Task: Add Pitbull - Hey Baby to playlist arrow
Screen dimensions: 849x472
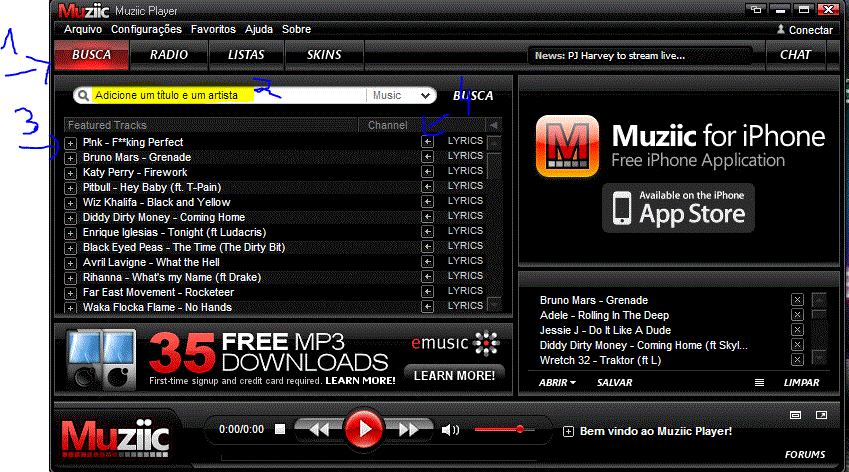Action: click(x=428, y=187)
